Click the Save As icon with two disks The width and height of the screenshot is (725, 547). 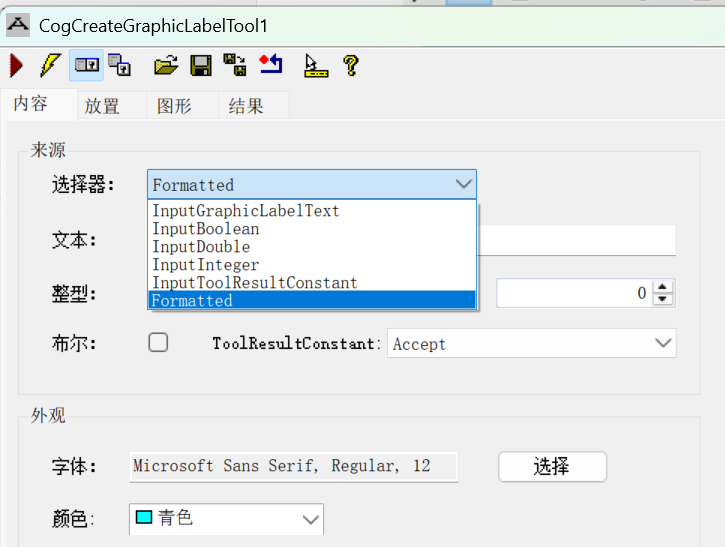[x=235, y=65]
